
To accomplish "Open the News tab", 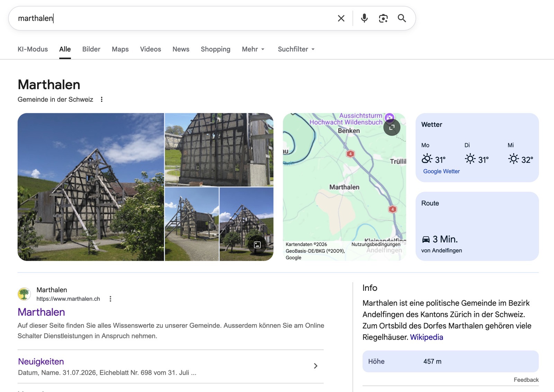I will 181,49.
